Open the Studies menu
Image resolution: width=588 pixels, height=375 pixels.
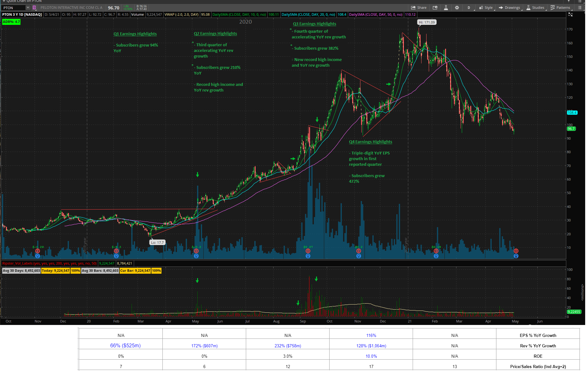535,8
